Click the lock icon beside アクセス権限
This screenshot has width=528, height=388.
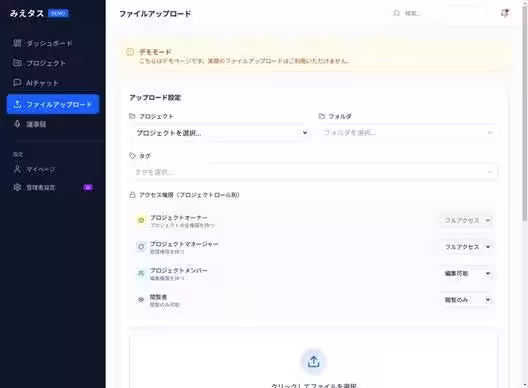pyautogui.click(x=133, y=195)
